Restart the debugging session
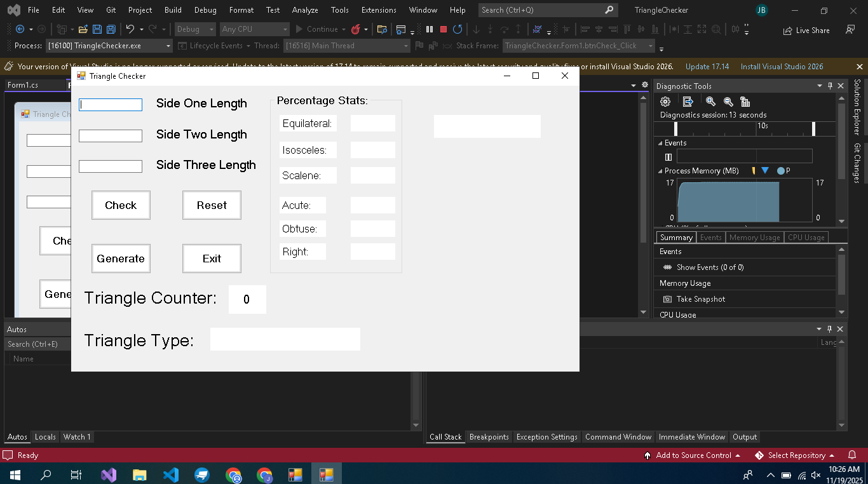This screenshot has width=868, height=484. coord(457,29)
